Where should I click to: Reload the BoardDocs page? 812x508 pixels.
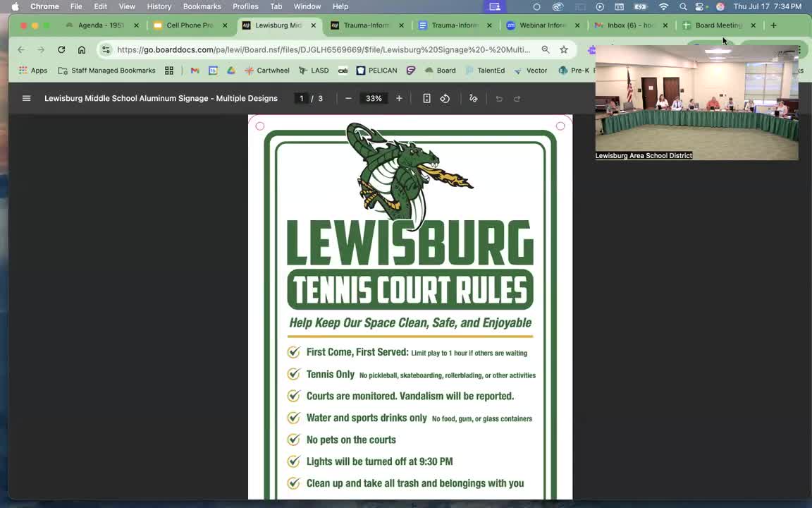61,49
